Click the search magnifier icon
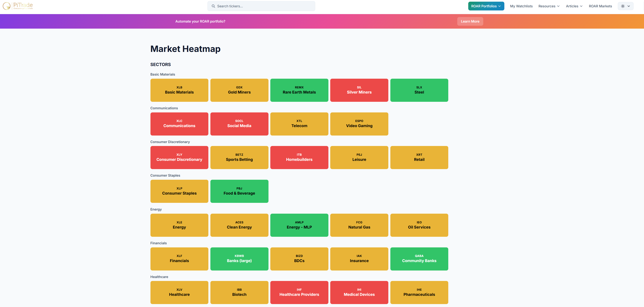 pyautogui.click(x=213, y=6)
